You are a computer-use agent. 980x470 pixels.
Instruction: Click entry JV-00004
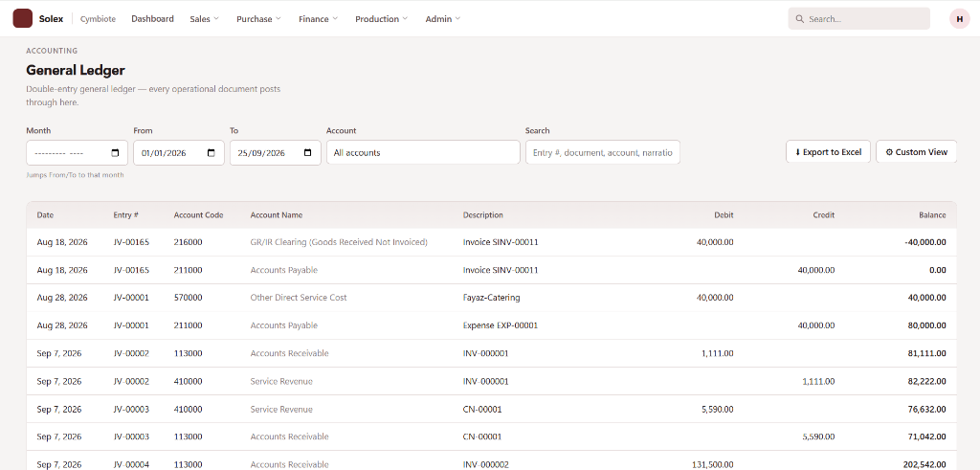point(131,464)
